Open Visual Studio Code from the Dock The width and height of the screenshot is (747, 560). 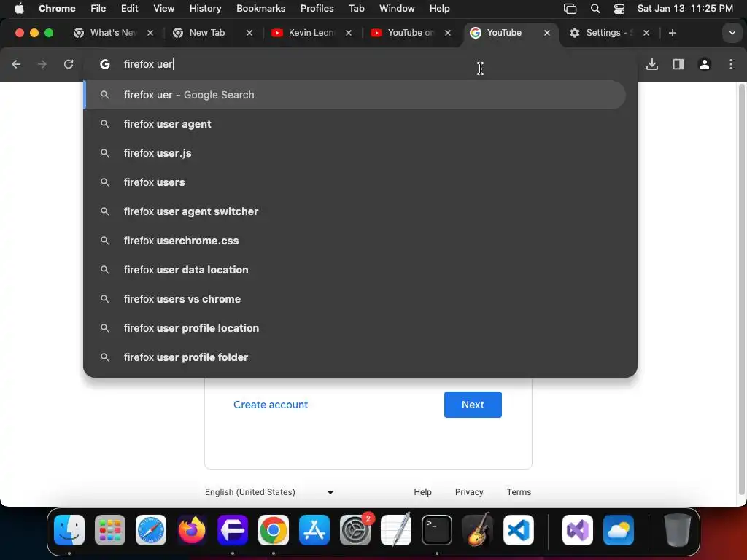pos(519,530)
